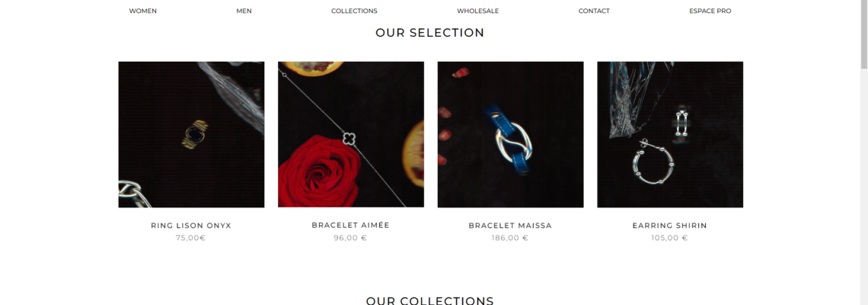Screen dimensions: 868x305
Task: Go to COLLECTIONS in navigation
Action: [x=354, y=11]
